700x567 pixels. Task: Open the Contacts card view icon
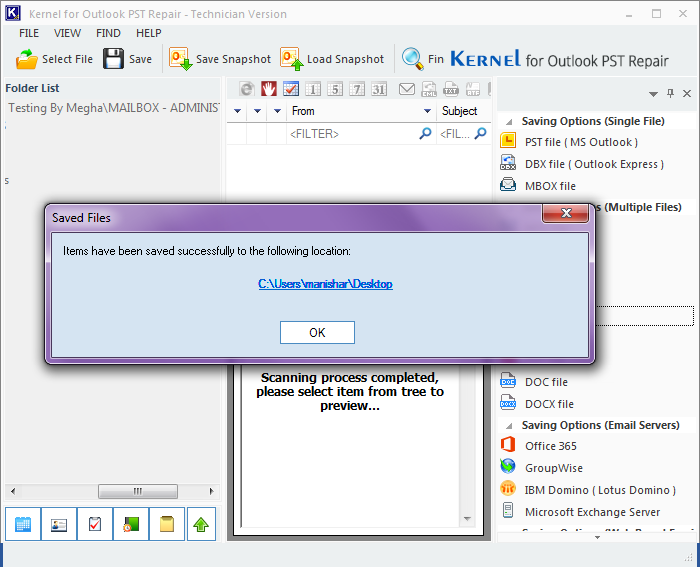pyautogui.click(x=59, y=524)
